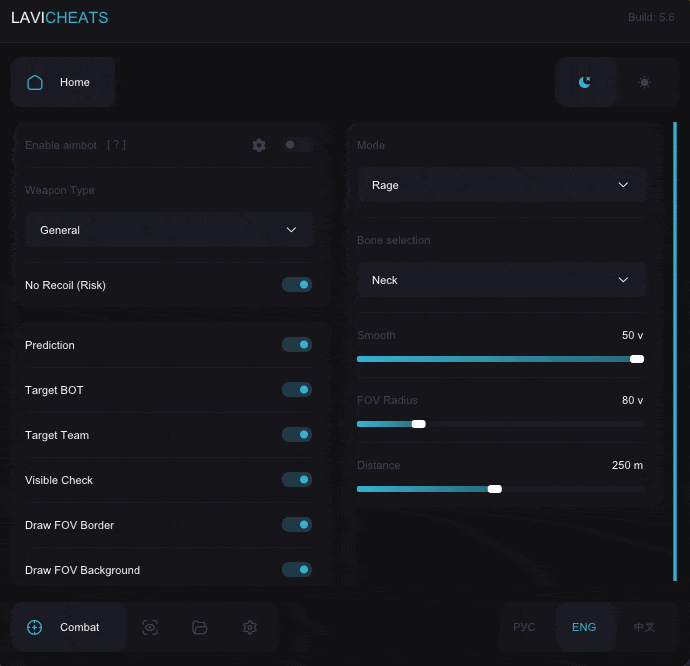
Task: Click the FOV Radius value 80 v
Action: [632, 400]
